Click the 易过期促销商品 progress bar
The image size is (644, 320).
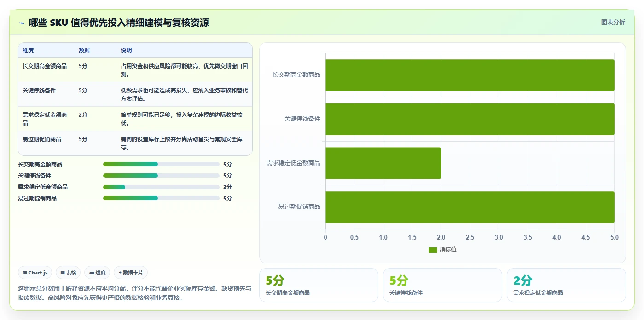coord(161,198)
